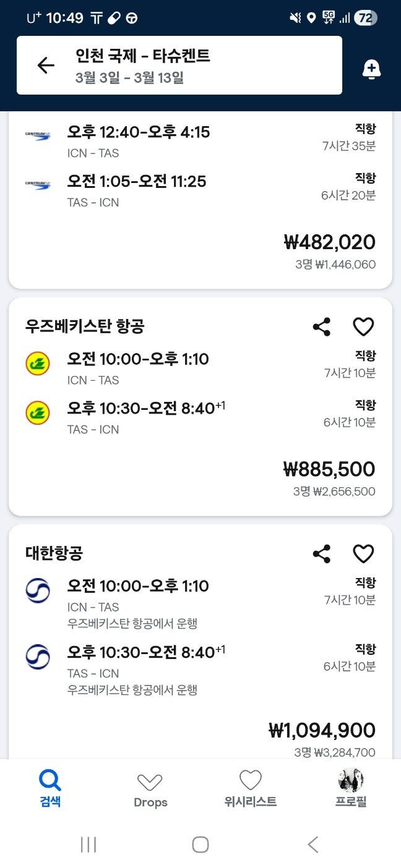Share the Korean Air (대한항공) flight

click(x=321, y=554)
